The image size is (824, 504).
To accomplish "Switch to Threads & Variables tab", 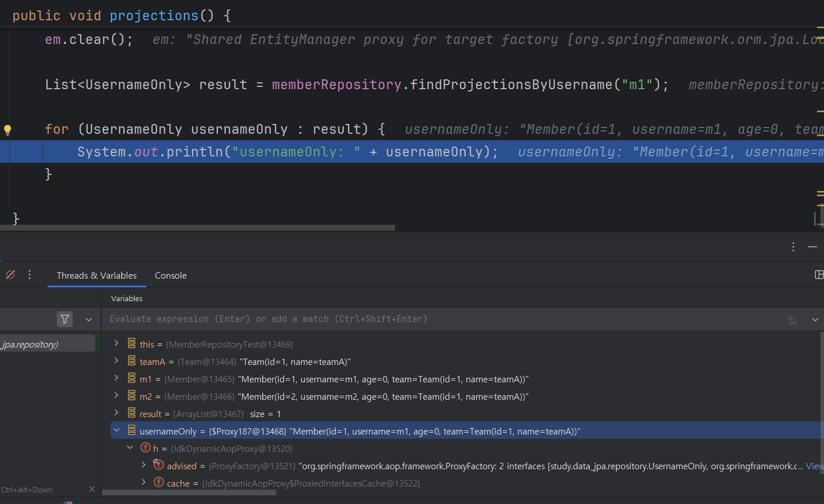I will [x=97, y=276].
